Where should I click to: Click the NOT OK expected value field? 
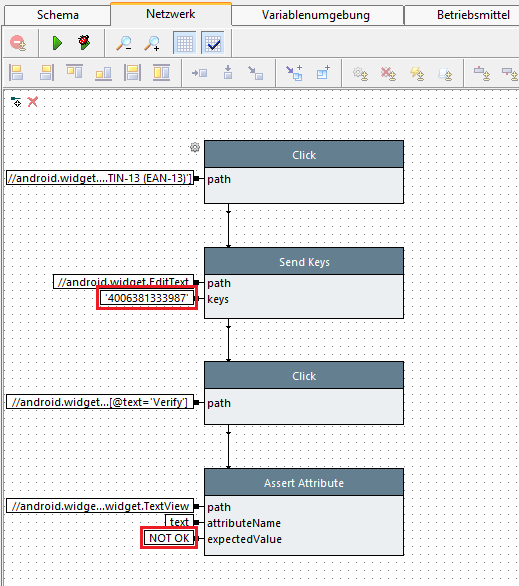pos(169,538)
